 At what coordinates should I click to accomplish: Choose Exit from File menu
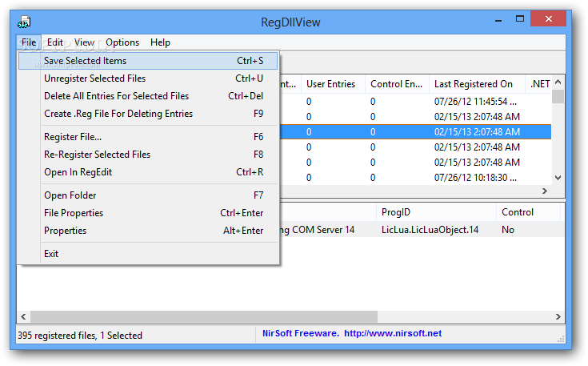pyautogui.click(x=148, y=254)
